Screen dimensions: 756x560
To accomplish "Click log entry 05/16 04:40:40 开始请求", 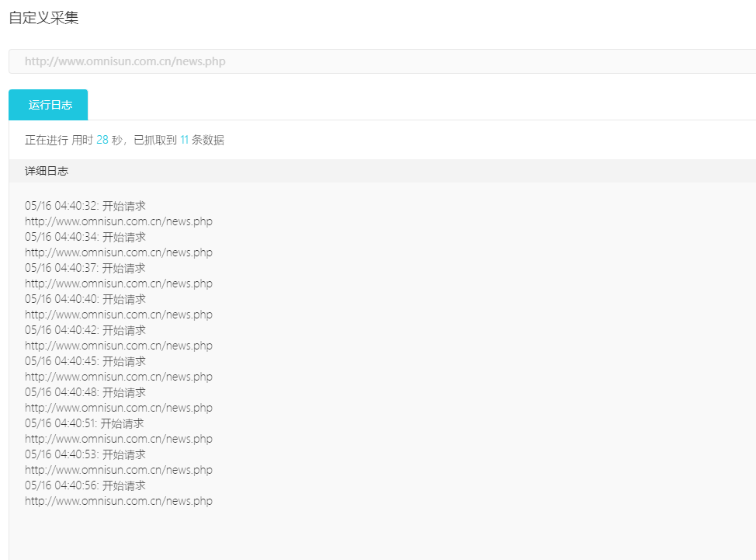I will [x=85, y=299].
